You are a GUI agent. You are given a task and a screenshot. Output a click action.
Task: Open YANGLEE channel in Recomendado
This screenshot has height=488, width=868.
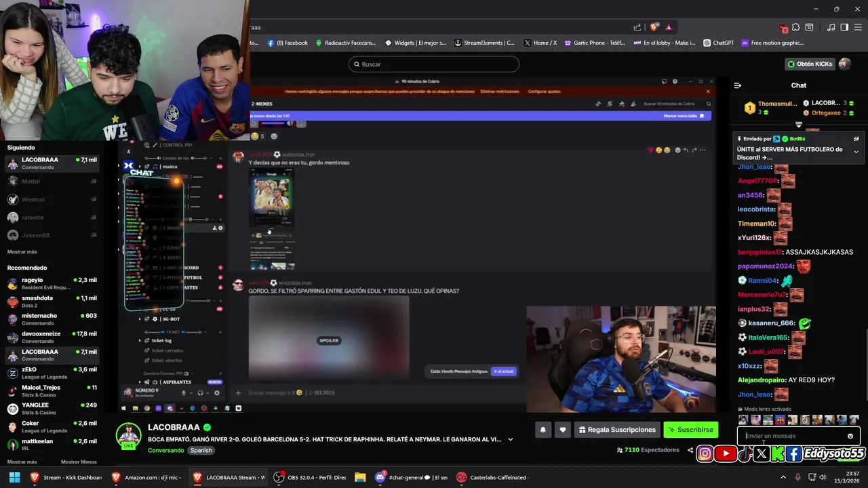[53, 409]
